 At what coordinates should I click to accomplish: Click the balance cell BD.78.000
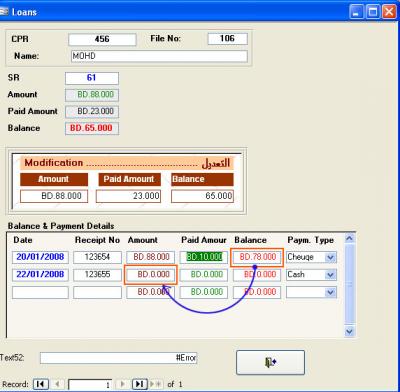pyautogui.click(x=257, y=257)
